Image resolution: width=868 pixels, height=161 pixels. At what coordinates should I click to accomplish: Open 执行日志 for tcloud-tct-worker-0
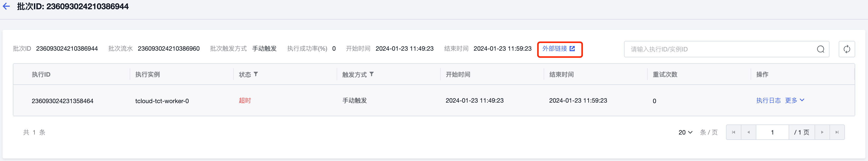[x=768, y=100]
